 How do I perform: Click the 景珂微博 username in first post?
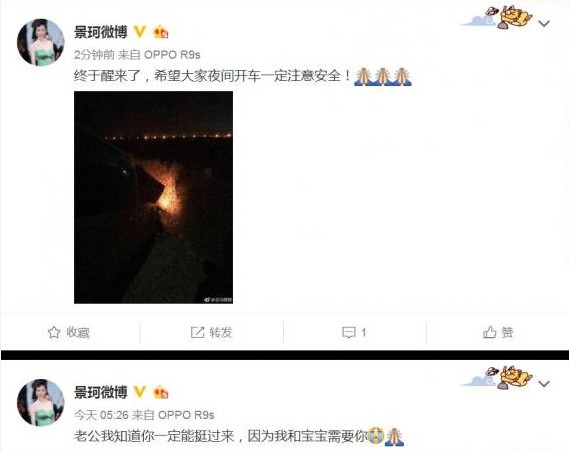tap(101, 32)
